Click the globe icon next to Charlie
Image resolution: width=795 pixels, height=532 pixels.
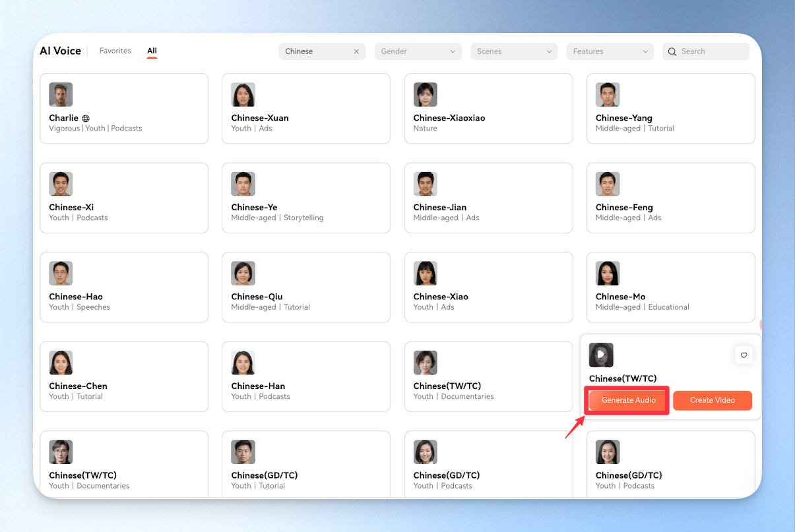tap(86, 119)
